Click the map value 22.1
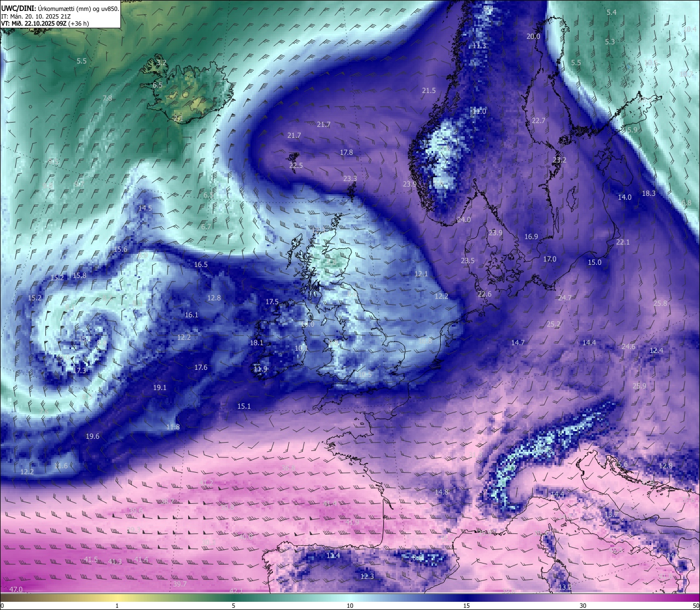The height and width of the screenshot is (610, 700). (x=623, y=242)
